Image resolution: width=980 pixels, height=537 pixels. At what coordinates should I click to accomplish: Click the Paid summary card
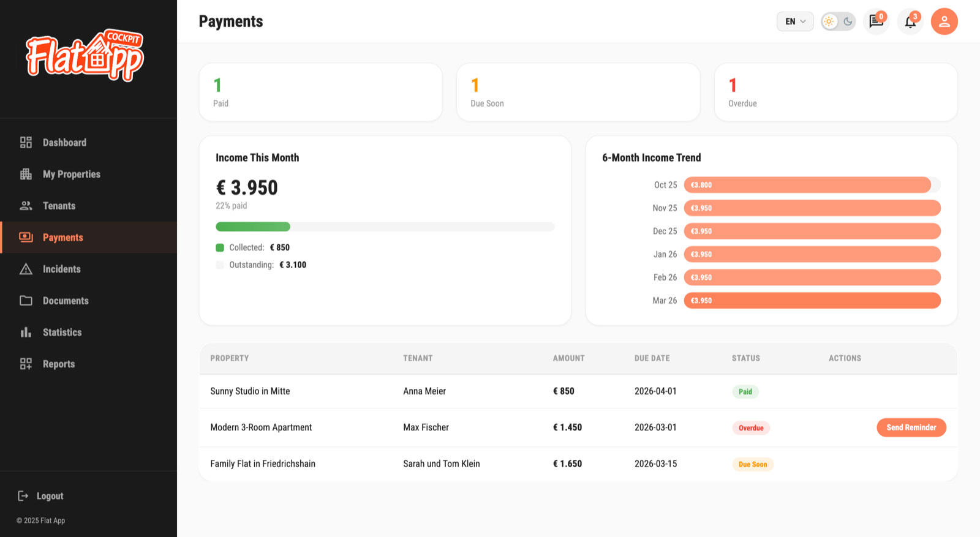point(321,92)
